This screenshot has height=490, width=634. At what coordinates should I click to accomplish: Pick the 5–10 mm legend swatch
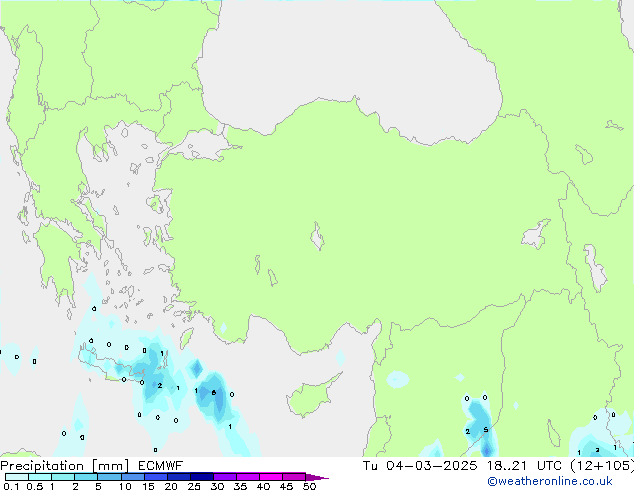pyautogui.click(x=109, y=477)
